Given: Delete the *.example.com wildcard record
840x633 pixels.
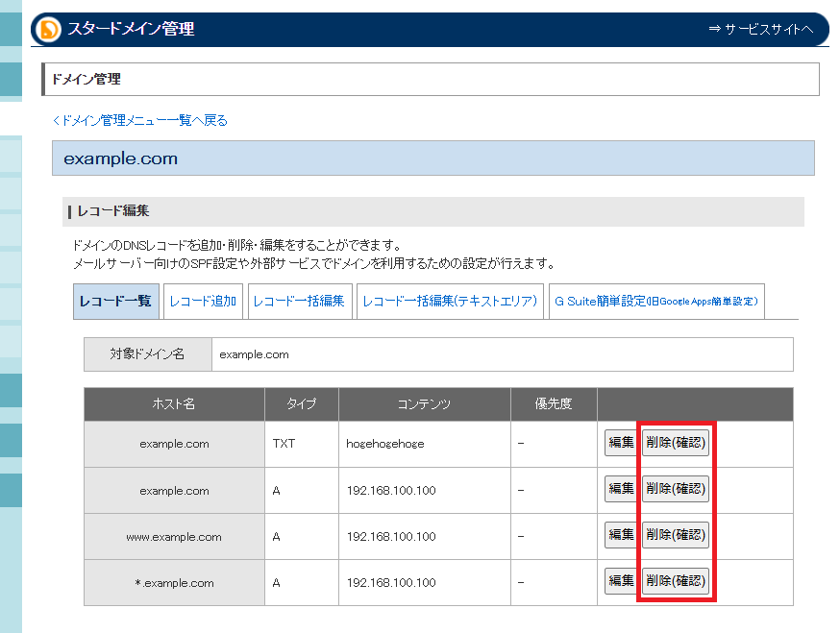Looking at the screenshot, I should 676,580.
